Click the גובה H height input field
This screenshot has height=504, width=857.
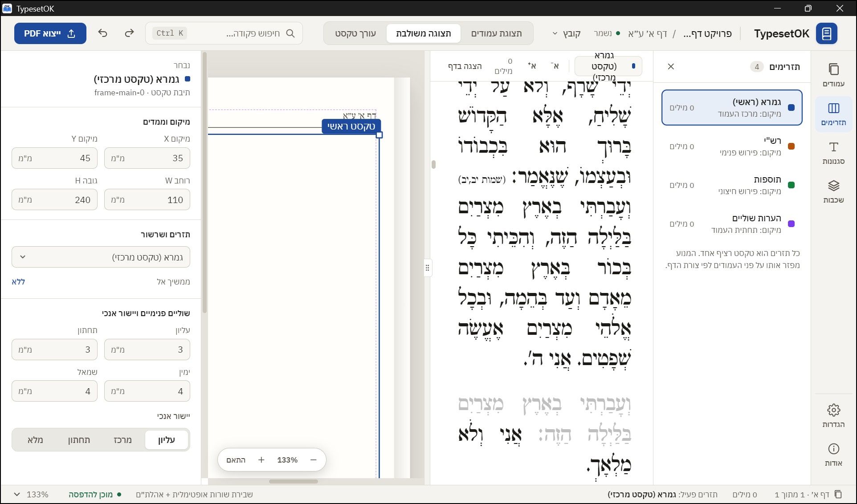pos(54,200)
